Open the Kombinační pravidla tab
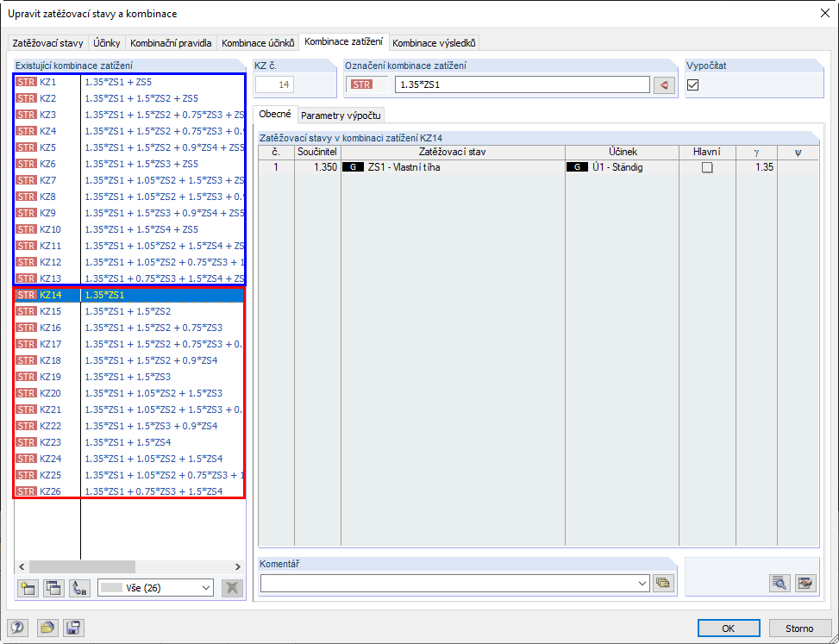839x644 pixels. click(172, 43)
